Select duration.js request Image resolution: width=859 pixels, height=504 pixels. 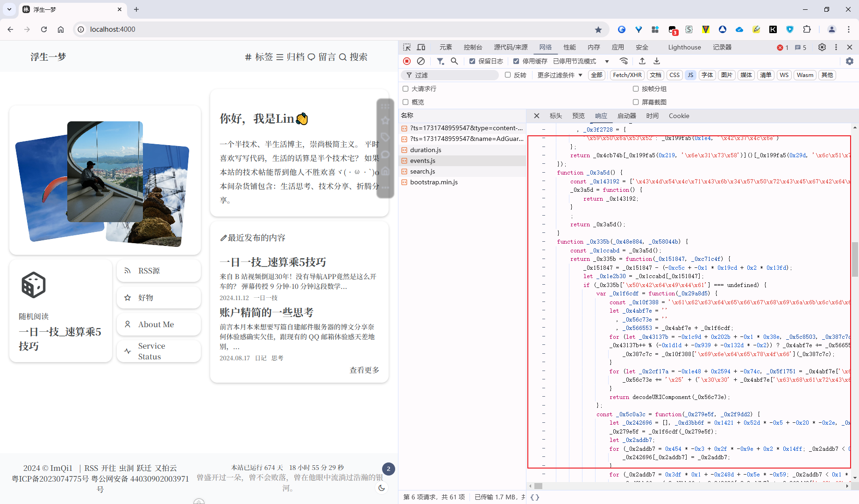tap(462, 150)
